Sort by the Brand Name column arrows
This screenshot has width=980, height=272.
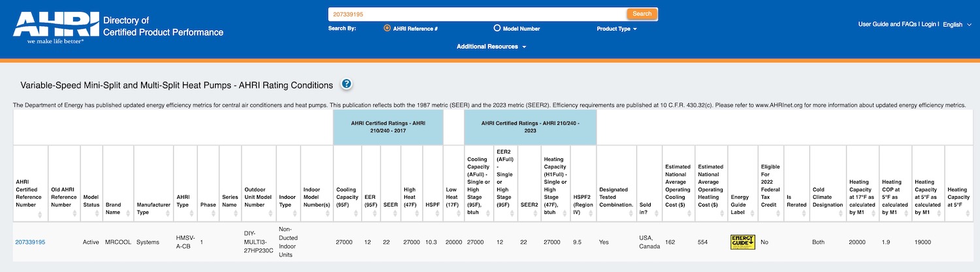coord(129,214)
